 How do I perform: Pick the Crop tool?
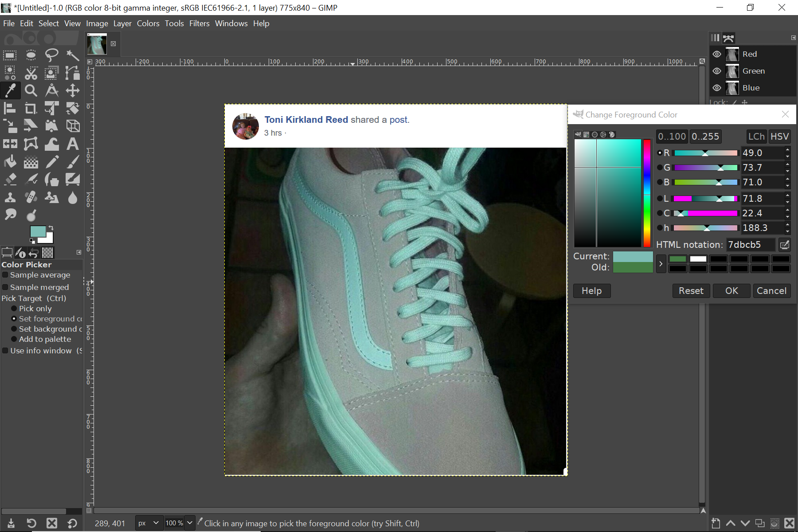[31, 109]
